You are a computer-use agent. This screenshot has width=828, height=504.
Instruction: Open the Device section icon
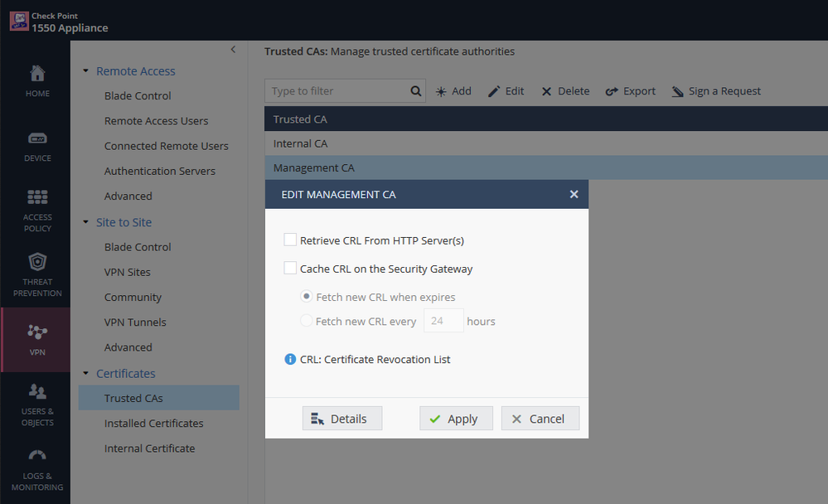(37, 138)
